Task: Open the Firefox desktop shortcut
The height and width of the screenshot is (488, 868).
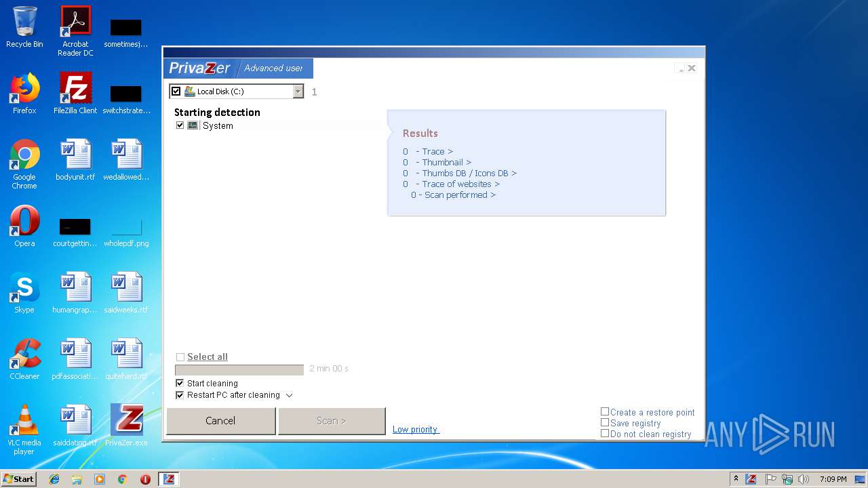Action: [x=24, y=94]
